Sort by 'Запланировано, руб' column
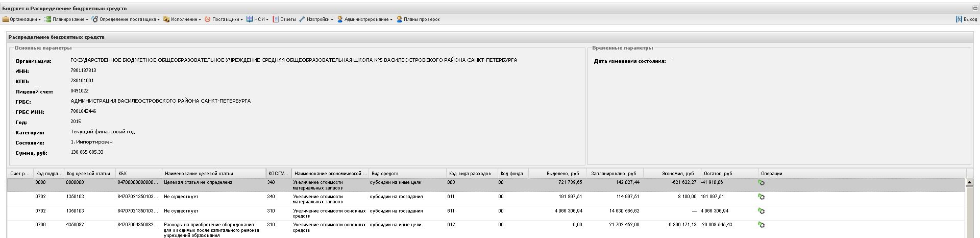 tap(615, 174)
